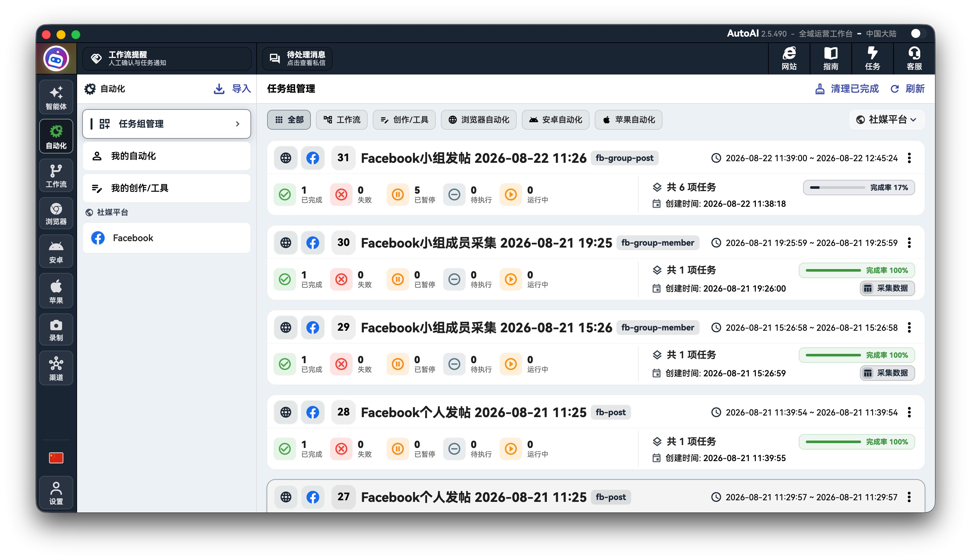
Task: Click 完成率 100% bar of group 30
Action: 856,270
